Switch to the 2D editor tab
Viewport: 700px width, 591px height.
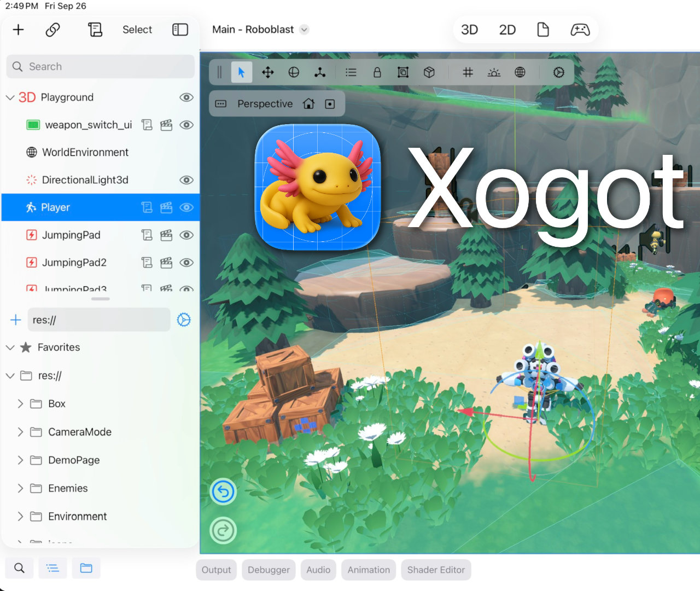(x=506, y=30)
